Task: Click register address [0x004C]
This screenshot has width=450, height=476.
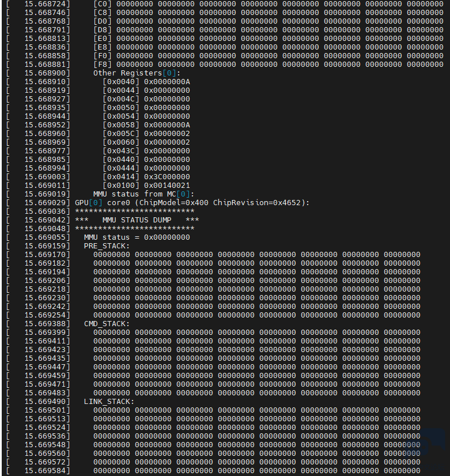Action: [x=121, y=99]
